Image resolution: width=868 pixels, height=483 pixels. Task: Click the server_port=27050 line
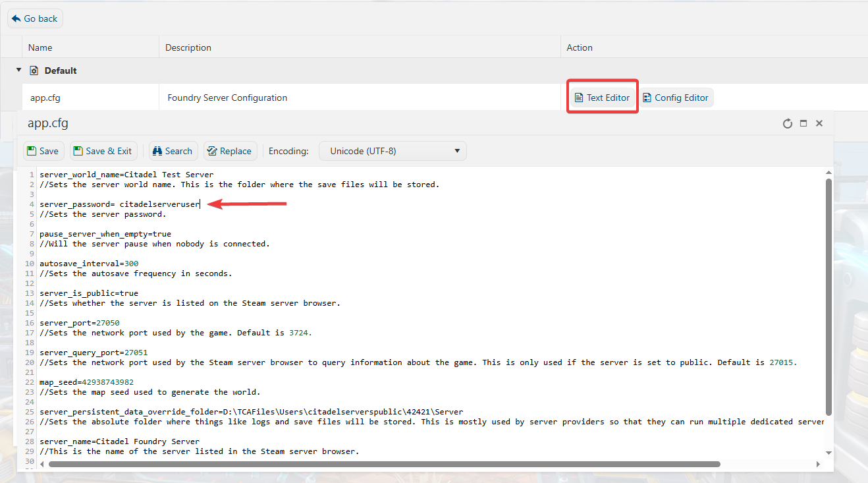pyautogui.click(x=80, y=323)
